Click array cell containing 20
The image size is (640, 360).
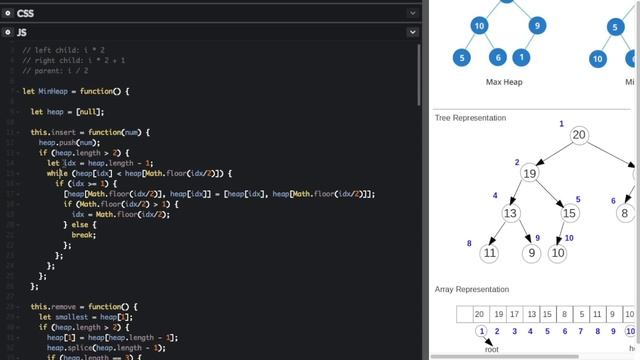[x=481, y=314]
